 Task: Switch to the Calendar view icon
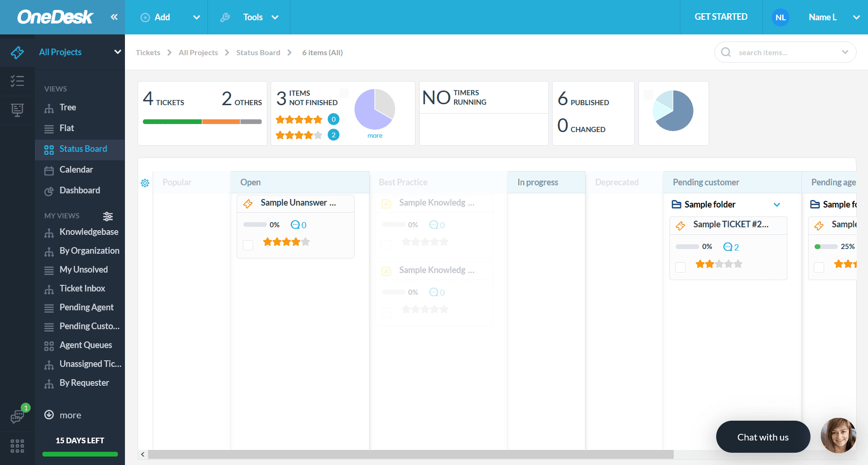(x=49, y=169)
